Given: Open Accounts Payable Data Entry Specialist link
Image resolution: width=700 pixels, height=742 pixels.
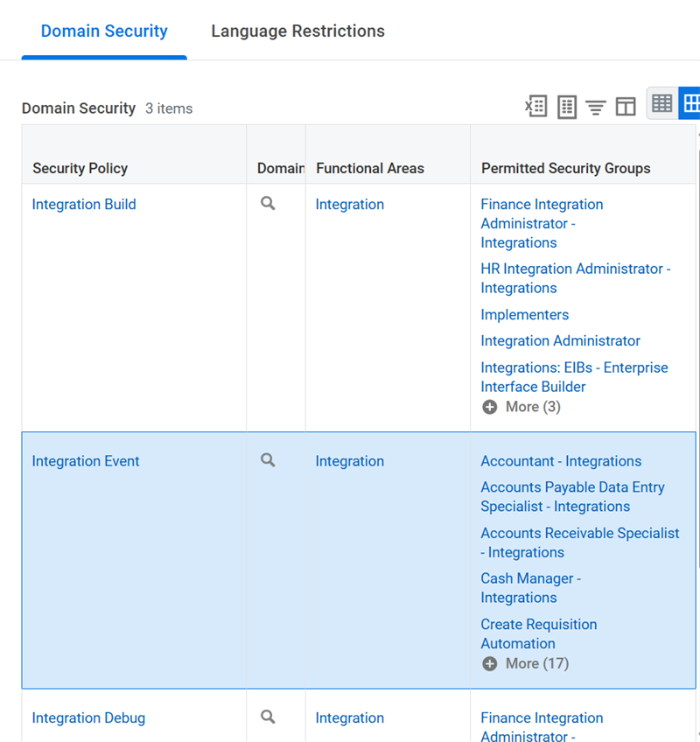Looking at the screenshot, I should (572, 497).
